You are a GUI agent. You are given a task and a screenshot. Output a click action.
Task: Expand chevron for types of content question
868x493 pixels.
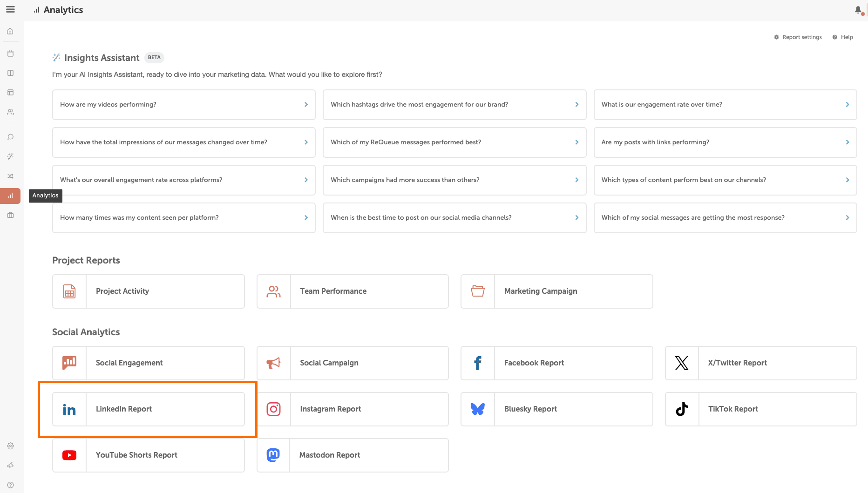(848, 180)
